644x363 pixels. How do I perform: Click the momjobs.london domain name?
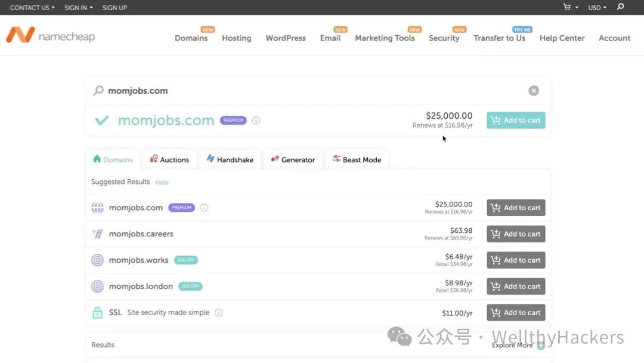click(141, 286)
